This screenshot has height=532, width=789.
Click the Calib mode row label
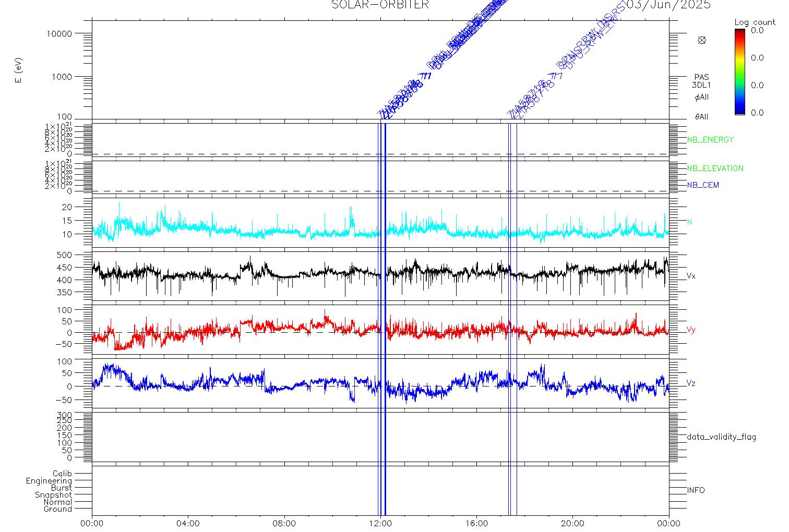62,474
